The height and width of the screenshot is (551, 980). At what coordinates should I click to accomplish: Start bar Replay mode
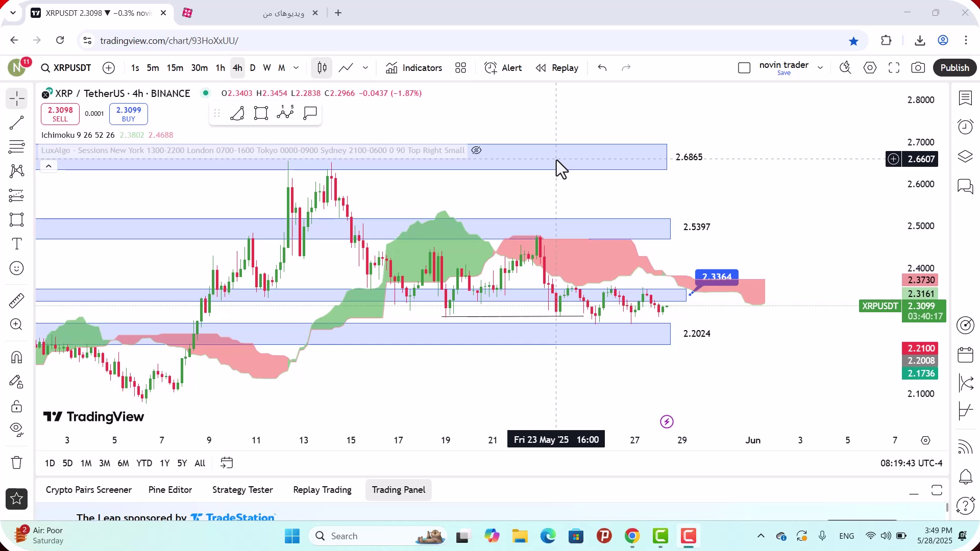[557, 68]
